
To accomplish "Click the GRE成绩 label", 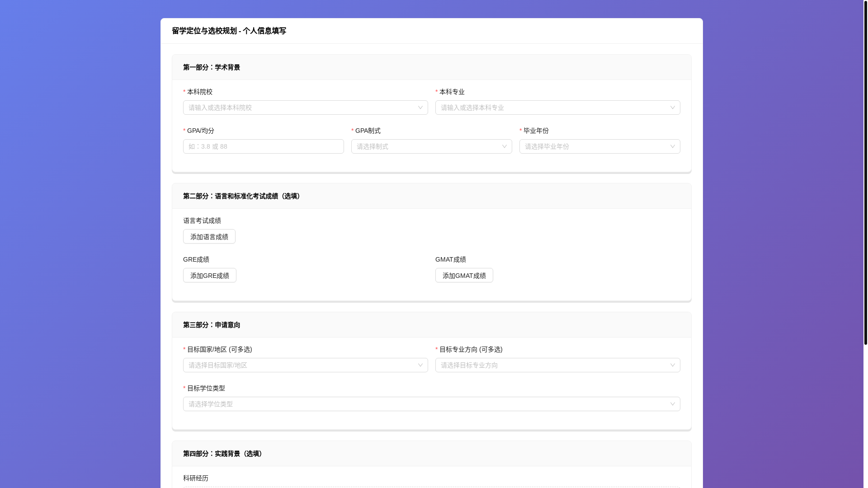I will click(196, 259).
